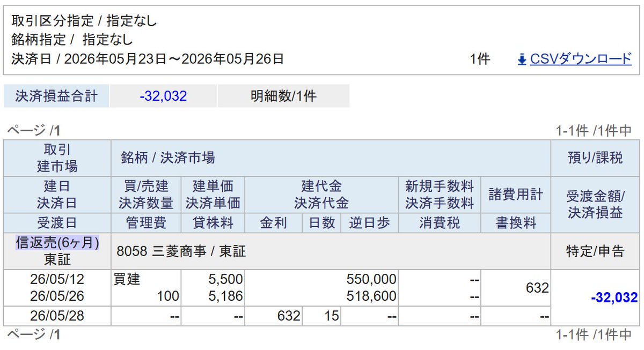
Task: Click the 諸費用計 header cell
Action: [516, 195]
